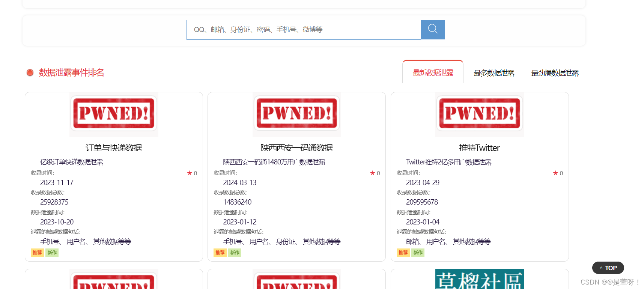
Task: Click 推荐 tag on 推特Twitter card
Action: 403,253
